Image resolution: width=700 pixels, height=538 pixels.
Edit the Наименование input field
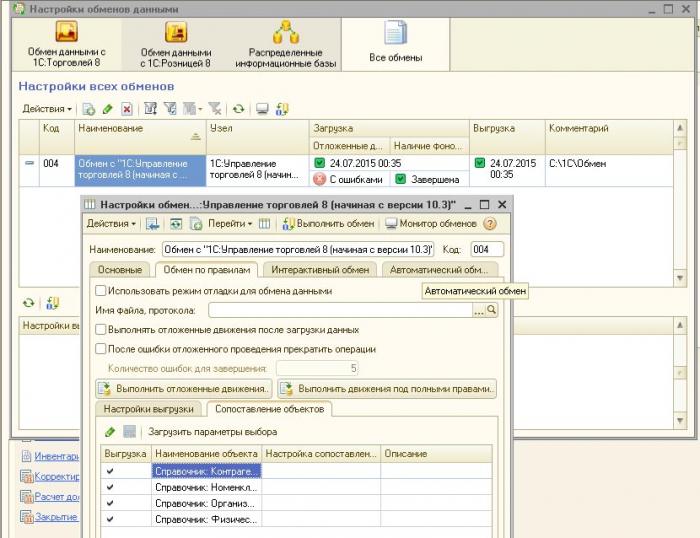tap(298, 249)
